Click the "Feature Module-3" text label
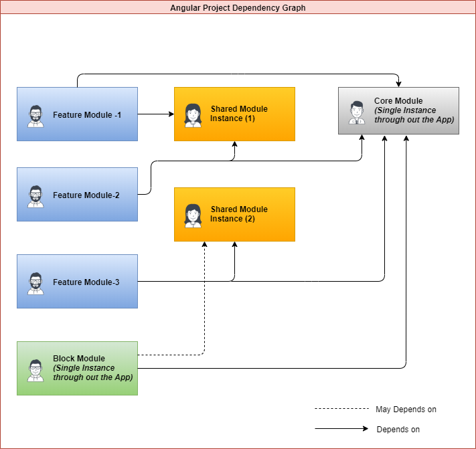The height and width of the screenshot is (449, 476). [x=86, y=282]
